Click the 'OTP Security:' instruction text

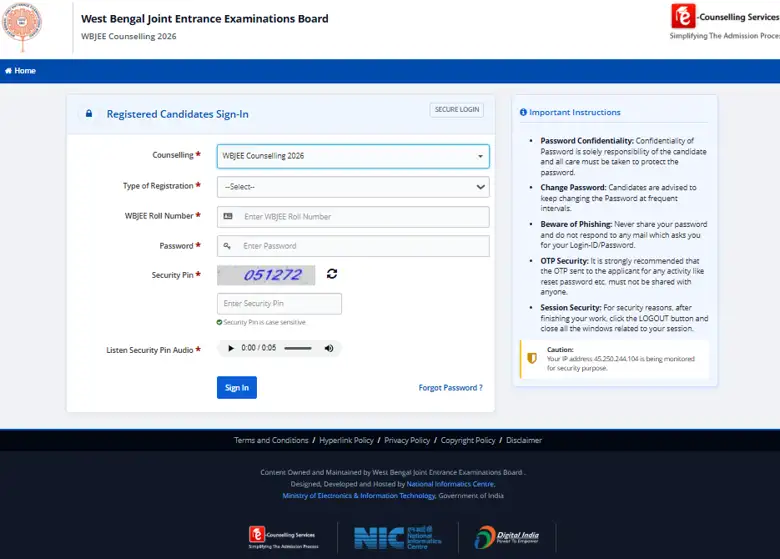[565, 261]
